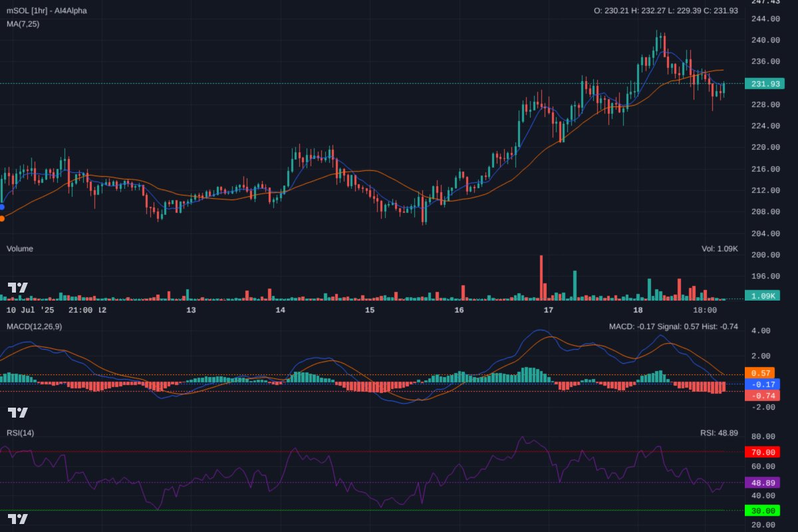Click the 60.00 RSI axis label
The image size is (798, 532).
[765, 466]
